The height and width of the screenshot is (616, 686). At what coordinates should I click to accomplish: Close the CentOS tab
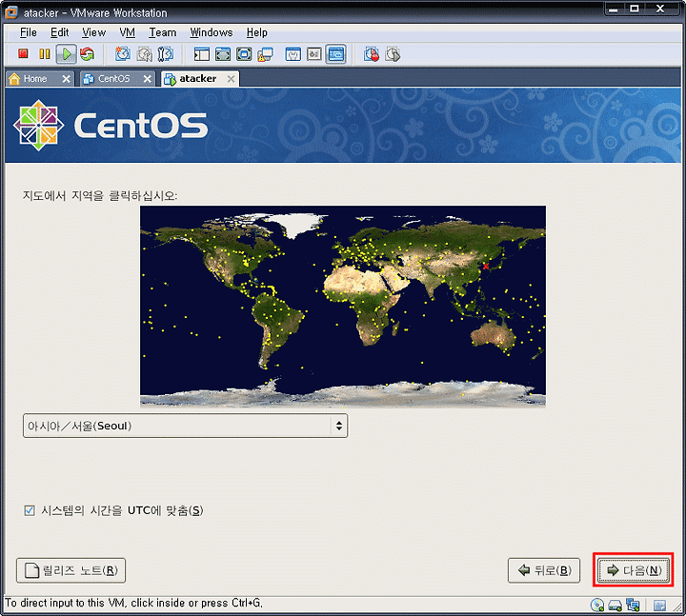coord(148,79)
